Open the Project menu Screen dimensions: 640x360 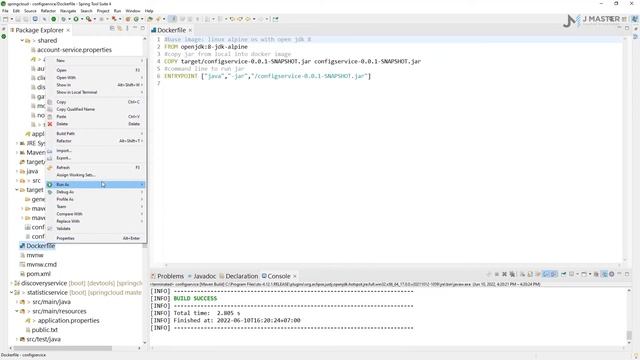(x=103, y=11)
